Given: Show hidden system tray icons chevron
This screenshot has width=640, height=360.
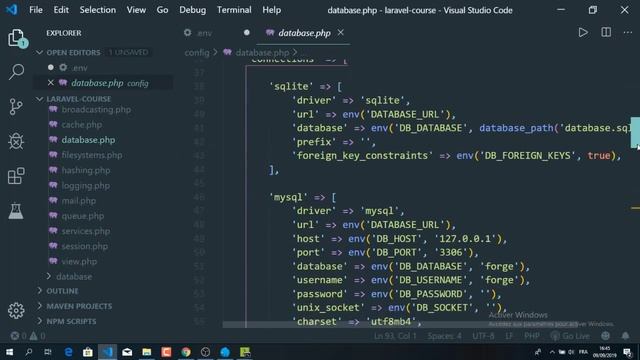Looking at the screenshot, I should click(x=552, y=352).
